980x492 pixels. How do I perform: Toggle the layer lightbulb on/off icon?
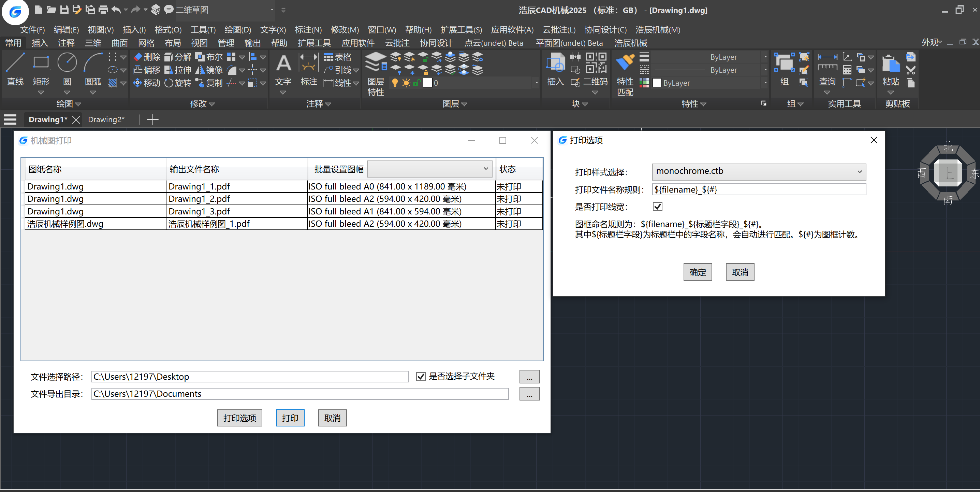(x=395, y=83)
